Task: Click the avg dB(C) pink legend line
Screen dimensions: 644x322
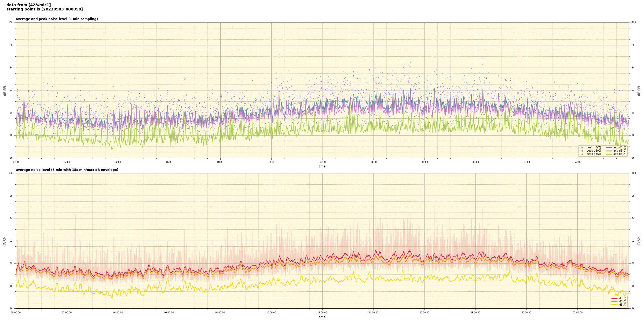Action: click(x=609, y=151)
